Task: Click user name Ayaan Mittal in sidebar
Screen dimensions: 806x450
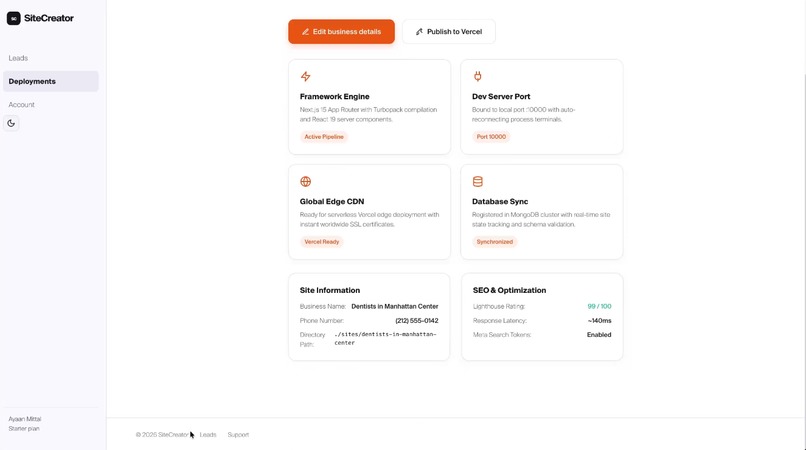Action: pos(25,419)
